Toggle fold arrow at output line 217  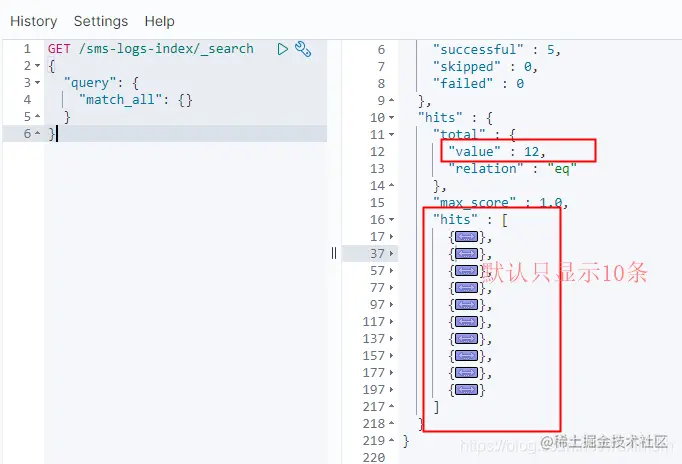[391, 406]
